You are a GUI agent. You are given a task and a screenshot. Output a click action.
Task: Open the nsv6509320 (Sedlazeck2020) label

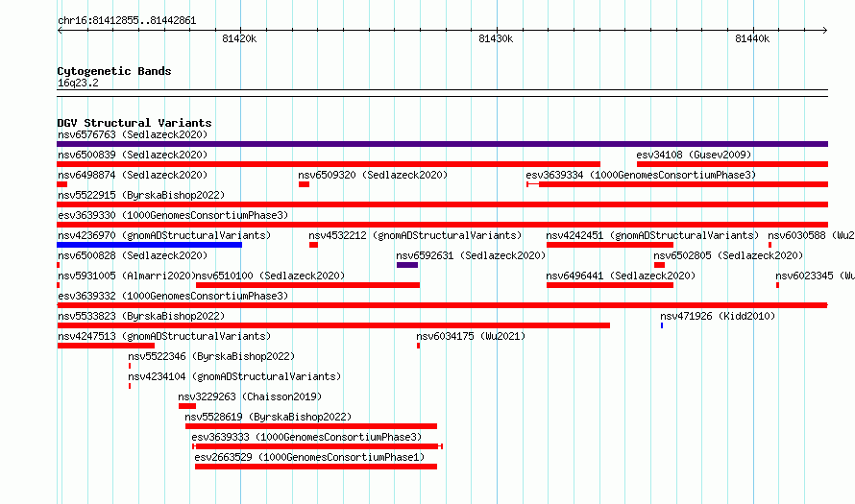coord(373,175)
